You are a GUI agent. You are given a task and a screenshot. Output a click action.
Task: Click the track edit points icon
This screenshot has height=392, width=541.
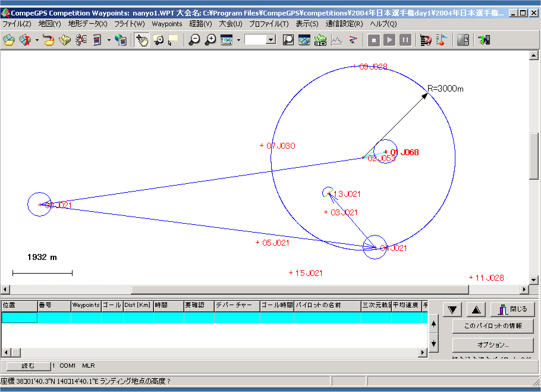pos(353,40)
